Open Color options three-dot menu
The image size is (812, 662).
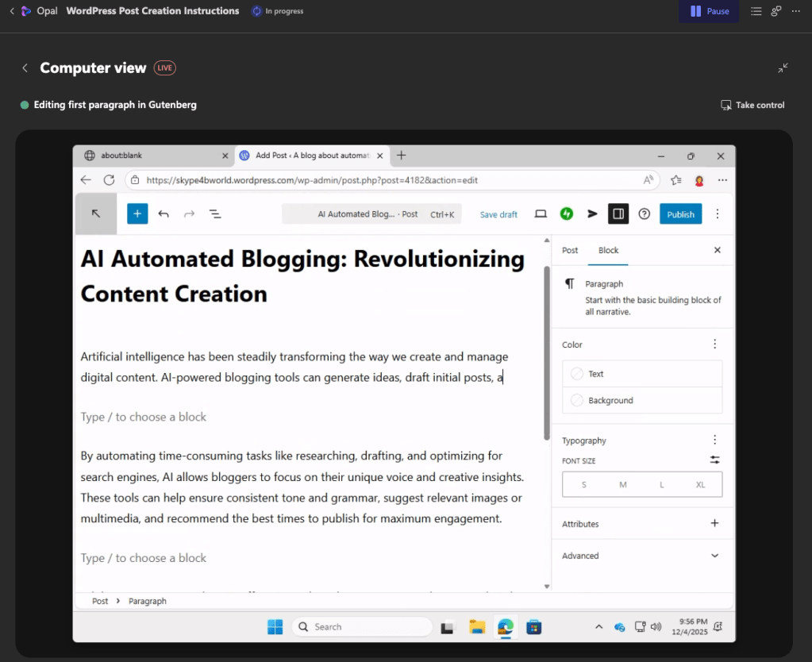tap(714, 344)
